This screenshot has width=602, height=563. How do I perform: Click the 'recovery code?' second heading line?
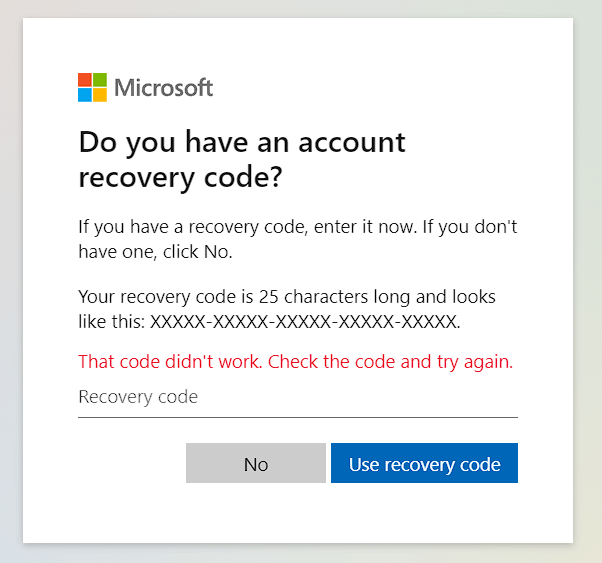point(180,177)
